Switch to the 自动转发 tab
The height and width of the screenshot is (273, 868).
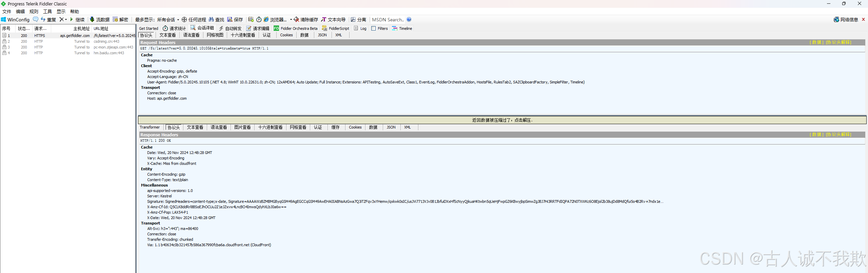point(230,28)
